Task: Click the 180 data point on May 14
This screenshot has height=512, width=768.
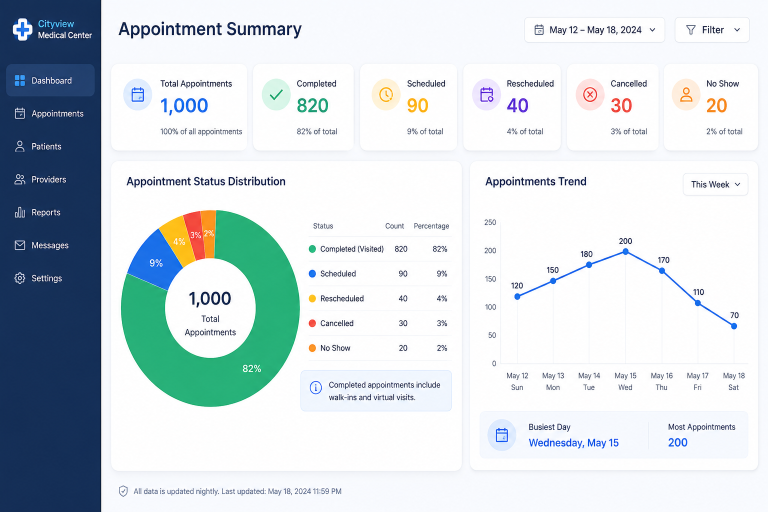Action: (589, 265)
